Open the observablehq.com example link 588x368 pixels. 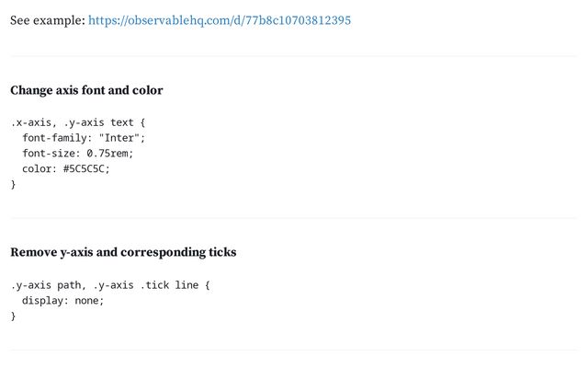[x=220, y=20]
